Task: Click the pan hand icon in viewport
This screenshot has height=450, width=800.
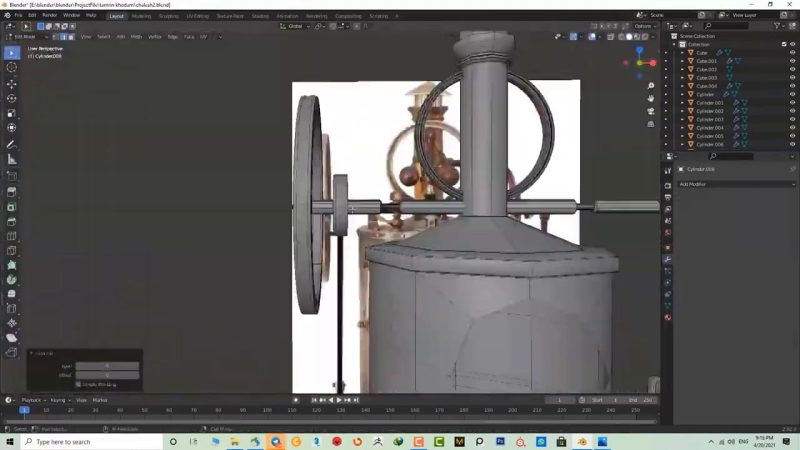Action: [x=651, y=98]
